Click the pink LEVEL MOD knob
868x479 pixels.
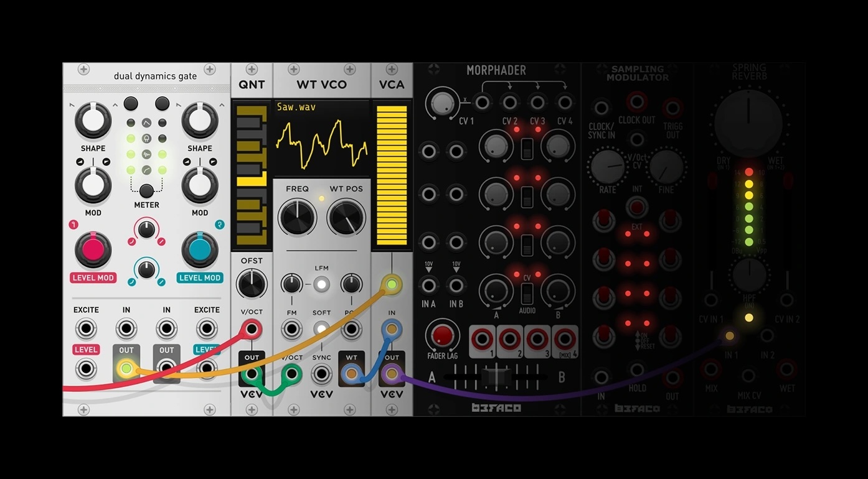(93, 249)
